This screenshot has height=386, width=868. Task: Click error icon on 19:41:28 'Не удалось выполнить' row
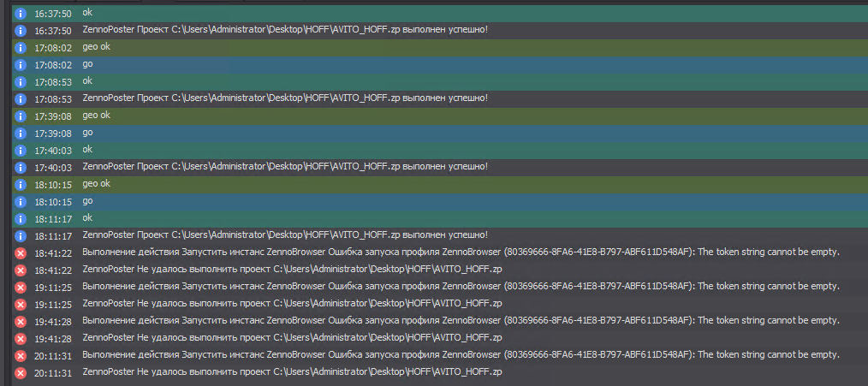point(21,338)
